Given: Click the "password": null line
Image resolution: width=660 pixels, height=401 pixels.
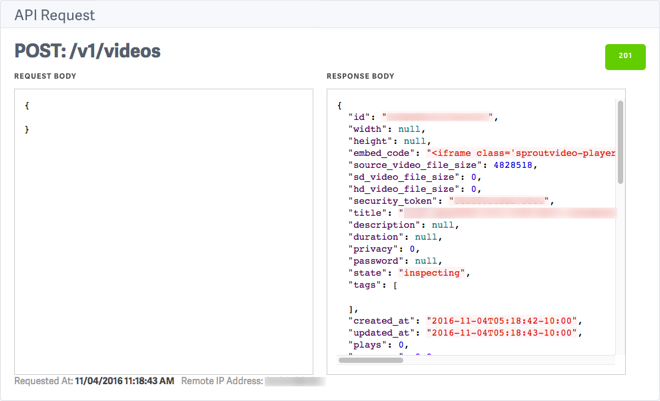Looking at the screenshot, I should 395,261.
